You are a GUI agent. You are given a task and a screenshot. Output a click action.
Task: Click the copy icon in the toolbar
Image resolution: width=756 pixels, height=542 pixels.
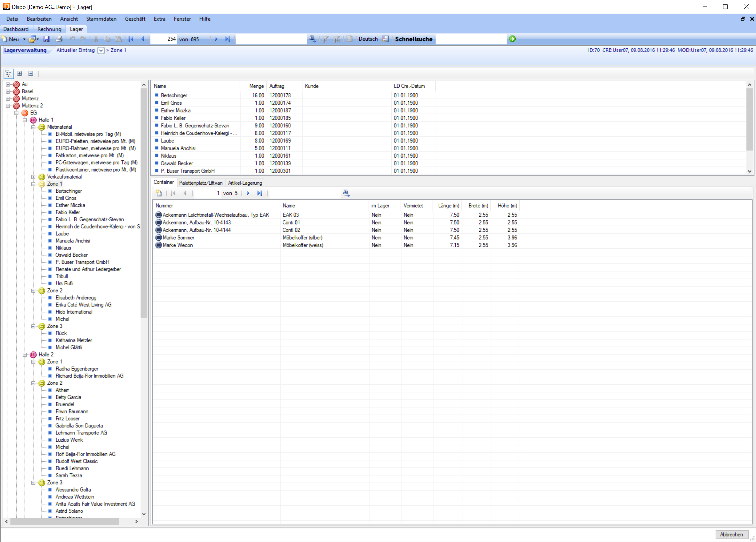tap(107, 39)
